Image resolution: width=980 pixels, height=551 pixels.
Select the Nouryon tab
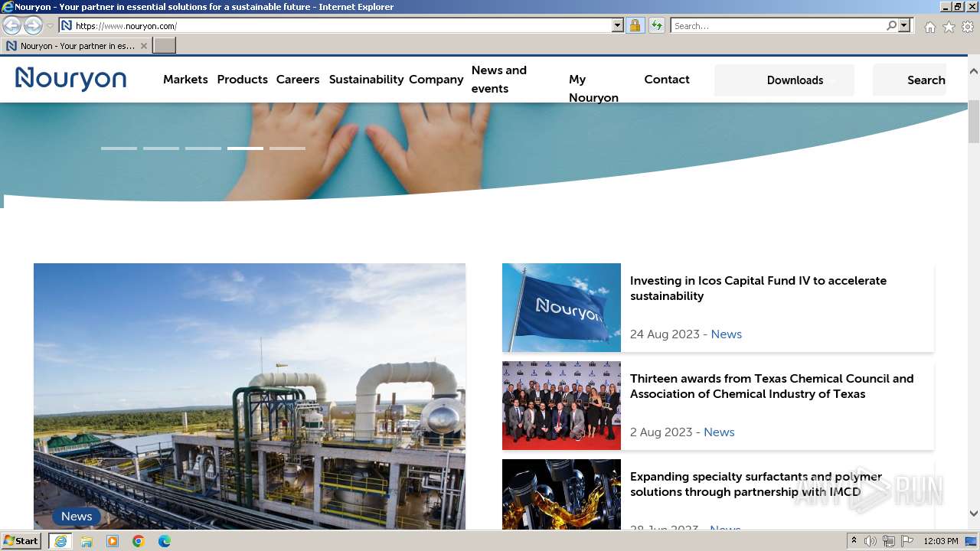point(77,46)
